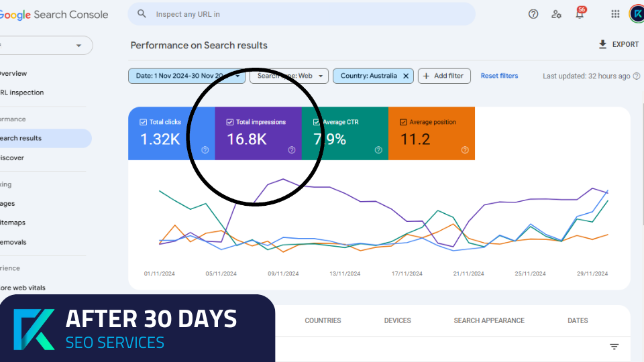Open users and settings icon

556,14
